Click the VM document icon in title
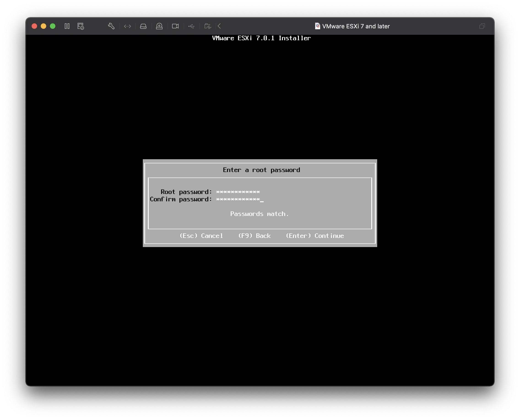This screenshot has width=520, height=420. pos(317,26)
